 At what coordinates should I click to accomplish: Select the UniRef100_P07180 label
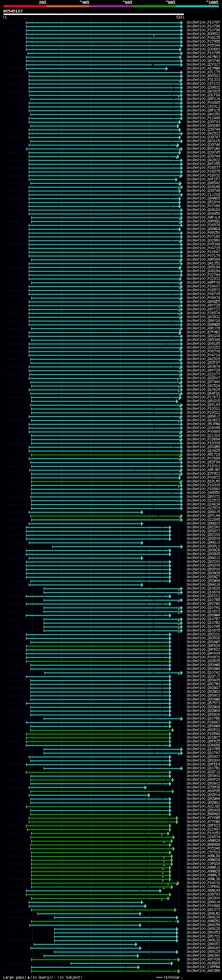tap(203, 237)
